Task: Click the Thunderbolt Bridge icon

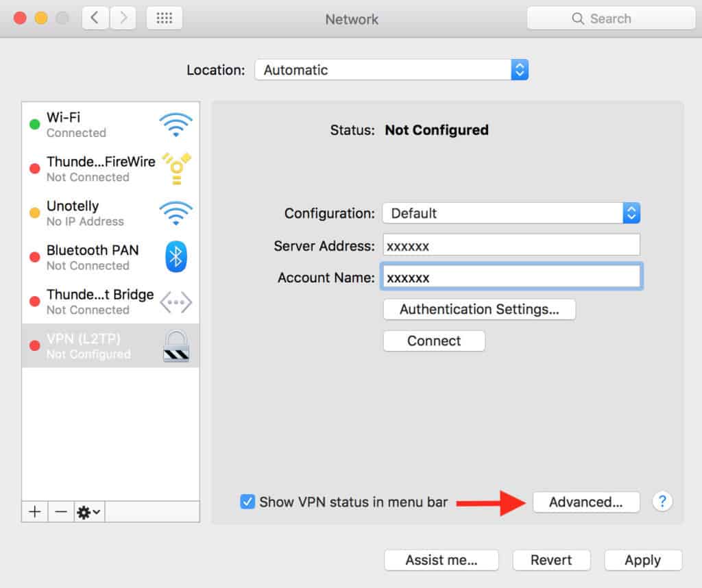Action: tap(176, 302)
